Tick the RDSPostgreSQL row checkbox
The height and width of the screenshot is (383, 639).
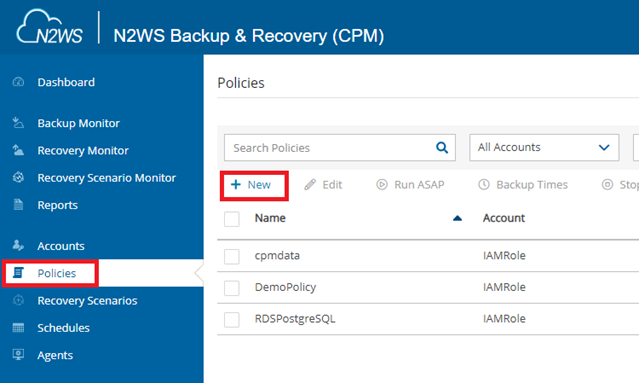(232, 319)
